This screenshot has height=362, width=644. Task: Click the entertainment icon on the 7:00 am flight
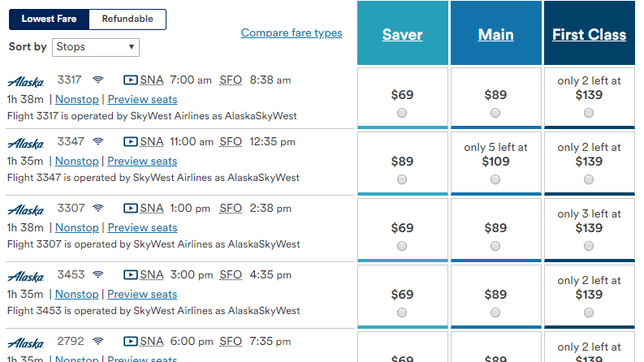[x=130, y=80]
